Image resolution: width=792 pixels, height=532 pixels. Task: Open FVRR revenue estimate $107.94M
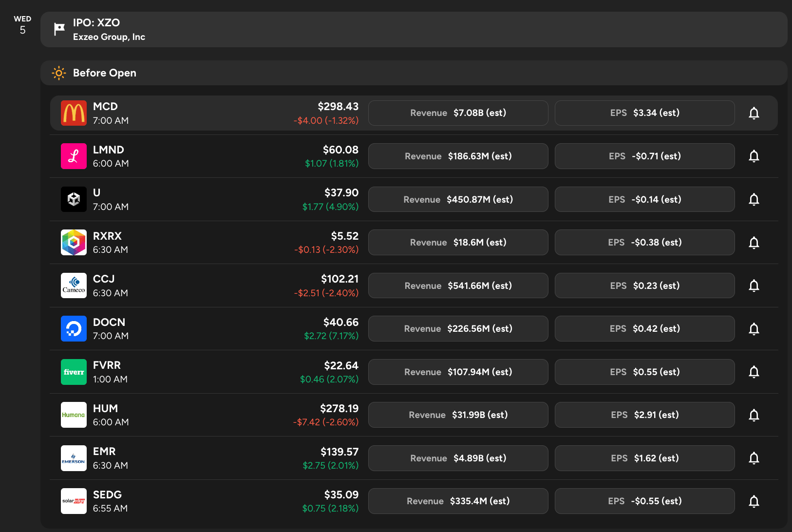click(458, 372)
